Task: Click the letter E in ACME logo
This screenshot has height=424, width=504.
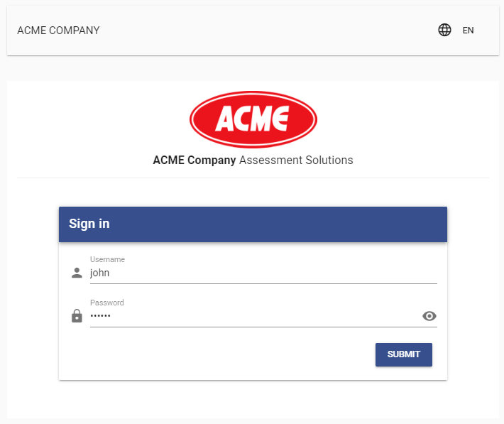Action: click(278, 119)
